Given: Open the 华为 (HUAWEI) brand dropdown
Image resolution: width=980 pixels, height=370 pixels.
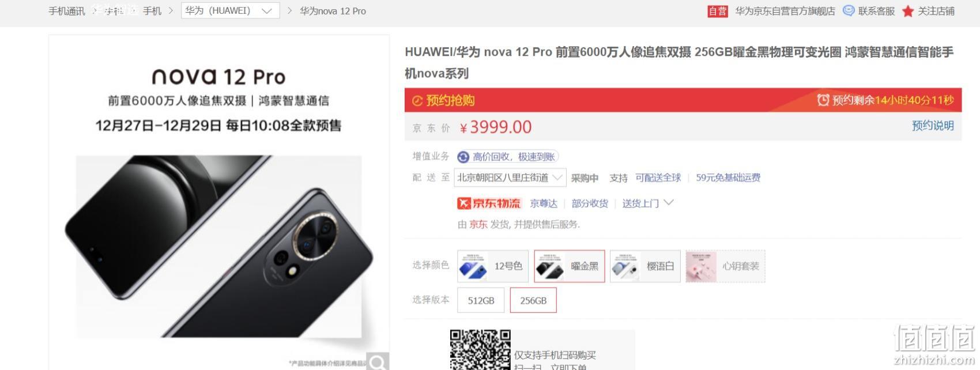Looking at the screenshot, I should [x=230, y=10].
